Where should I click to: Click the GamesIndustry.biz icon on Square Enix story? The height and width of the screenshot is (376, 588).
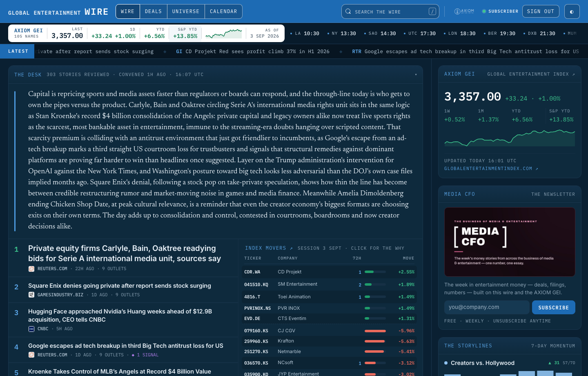pyautogui.click(x=31, y=295)
